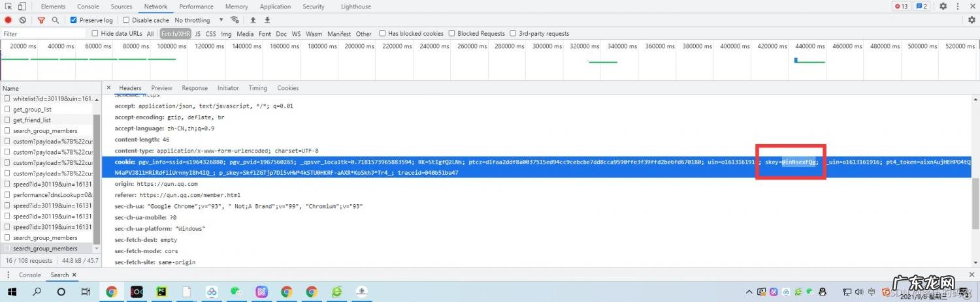Open network search magnifier icon
Viewport: 980px width, 302px height.
(56, 20)
